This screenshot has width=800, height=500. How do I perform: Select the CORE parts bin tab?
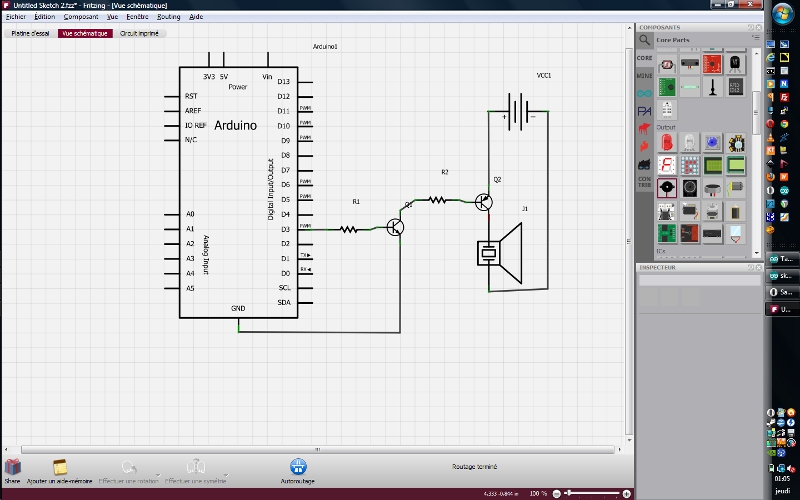[644, 58]
